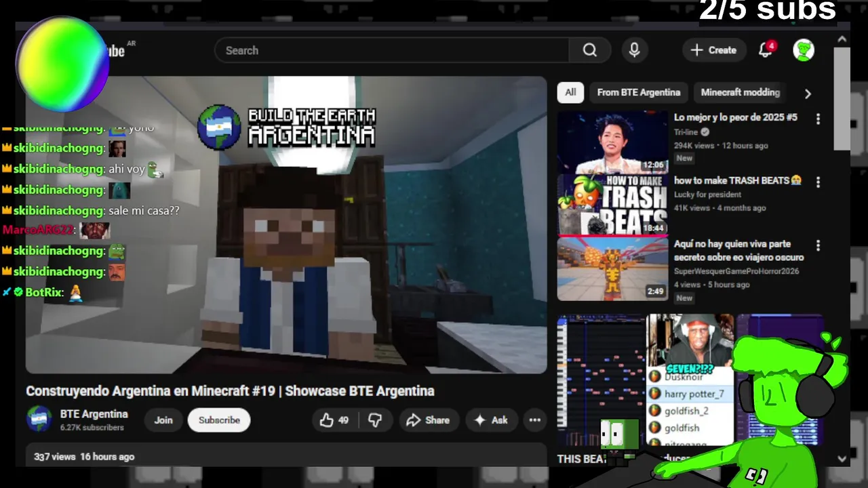This screenshot has height=488, width=868.
Task: Open the account avatar menu
Action: tap(804, 50)
